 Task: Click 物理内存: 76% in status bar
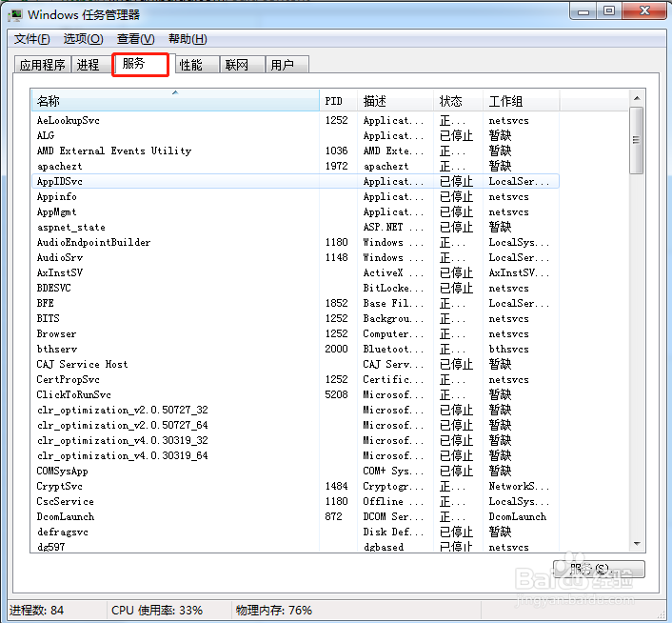pos(274,610)
